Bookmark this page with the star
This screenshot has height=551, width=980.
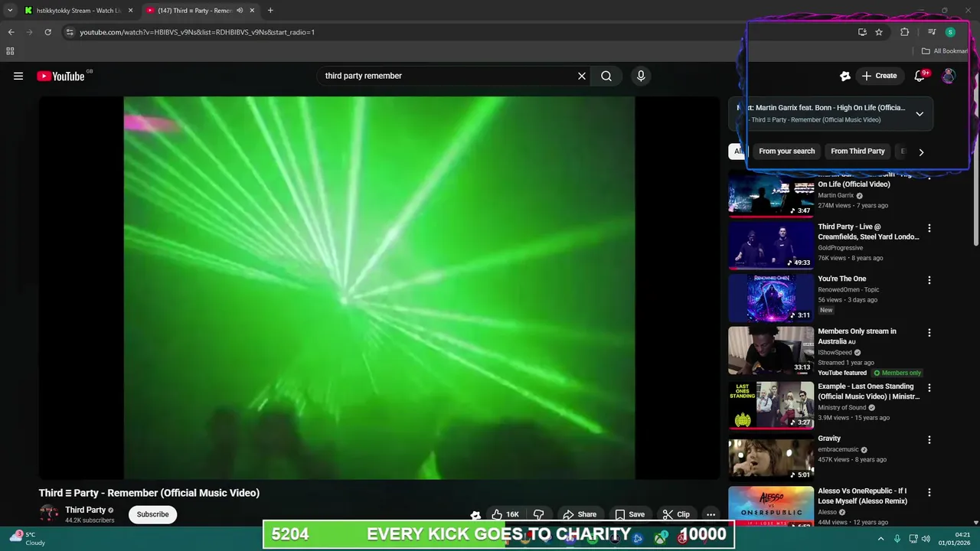coord(879,32)
